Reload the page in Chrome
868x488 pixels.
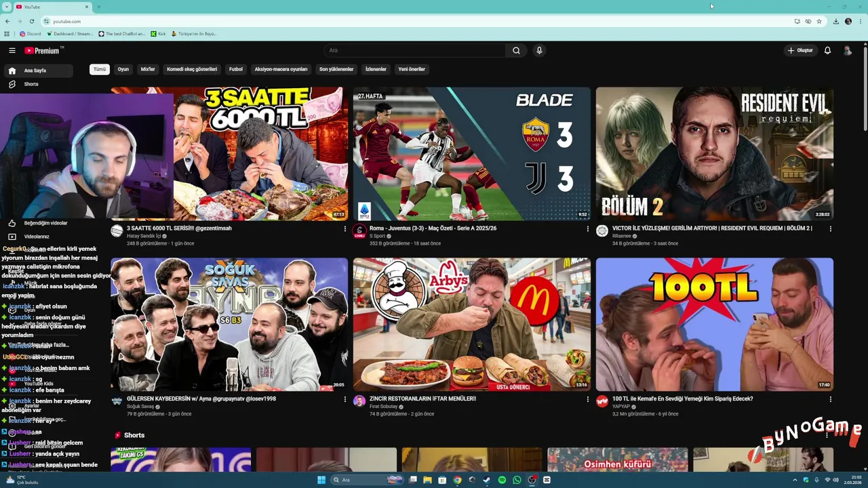click(31, 21)
